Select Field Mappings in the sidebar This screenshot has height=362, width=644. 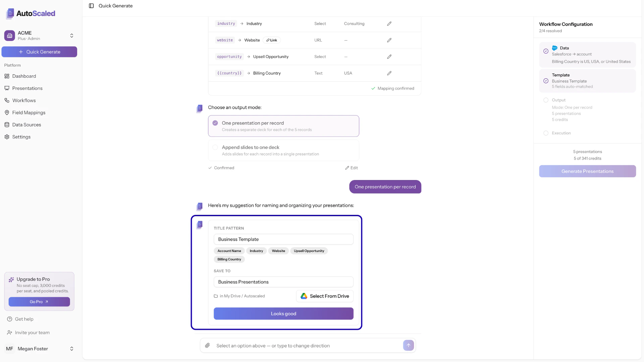point(29,112)
